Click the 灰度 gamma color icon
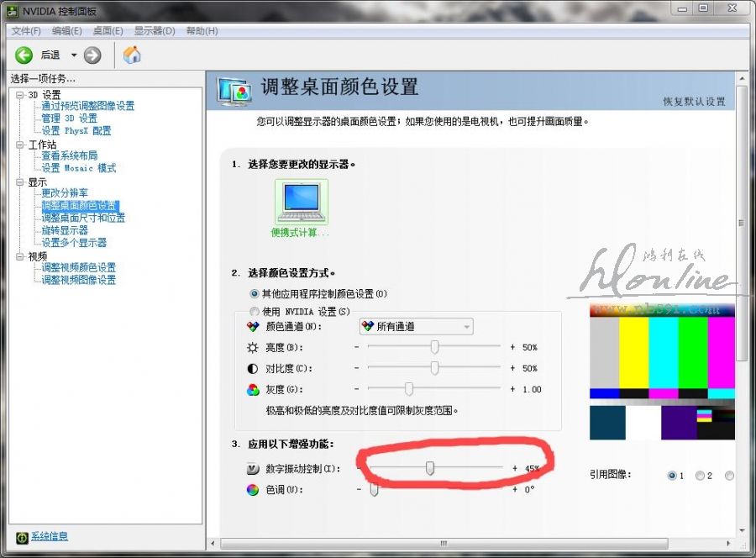The width and height of the screenshot is (756, 558). click(253, 389)
